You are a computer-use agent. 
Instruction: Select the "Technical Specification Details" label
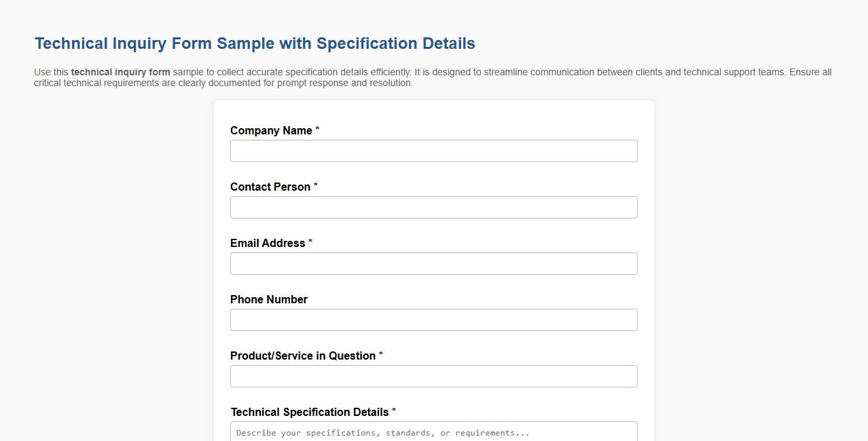pos(310,412)
